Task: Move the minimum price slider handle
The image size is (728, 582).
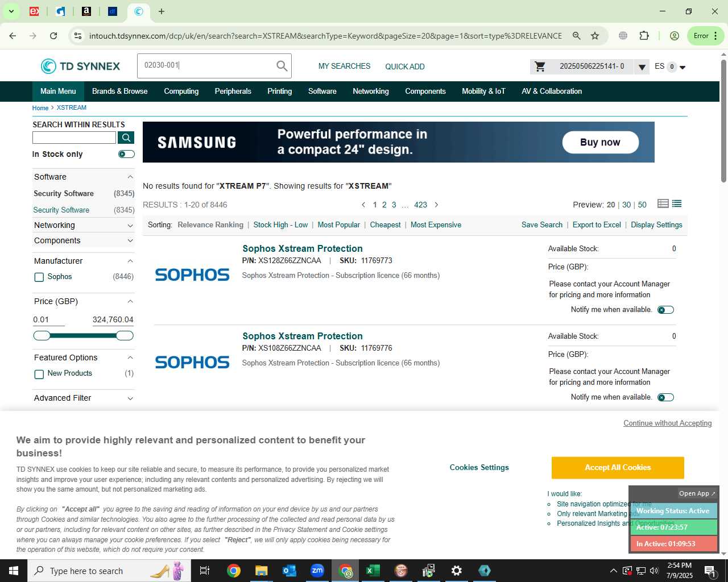Action: coord(42,336)
